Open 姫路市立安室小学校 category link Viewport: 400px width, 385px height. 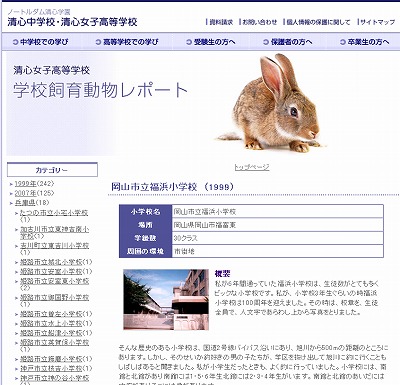51,272
